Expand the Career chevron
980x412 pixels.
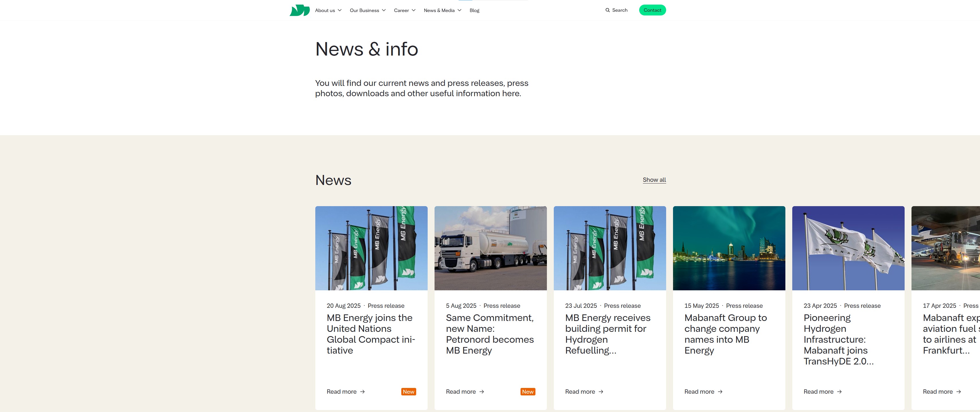coord(414,10)
